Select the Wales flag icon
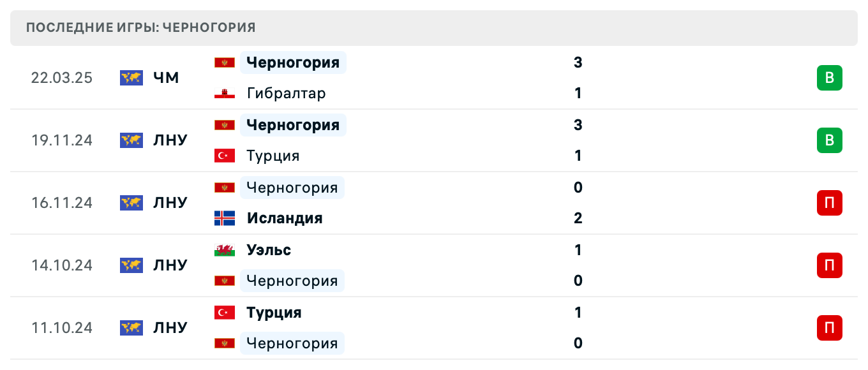868x370 pixels. [224, 250]
